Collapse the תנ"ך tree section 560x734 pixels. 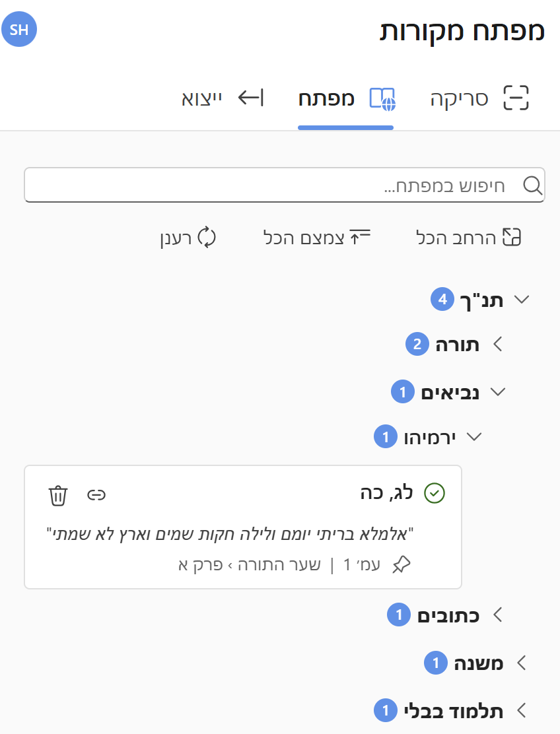pos(521,300)
